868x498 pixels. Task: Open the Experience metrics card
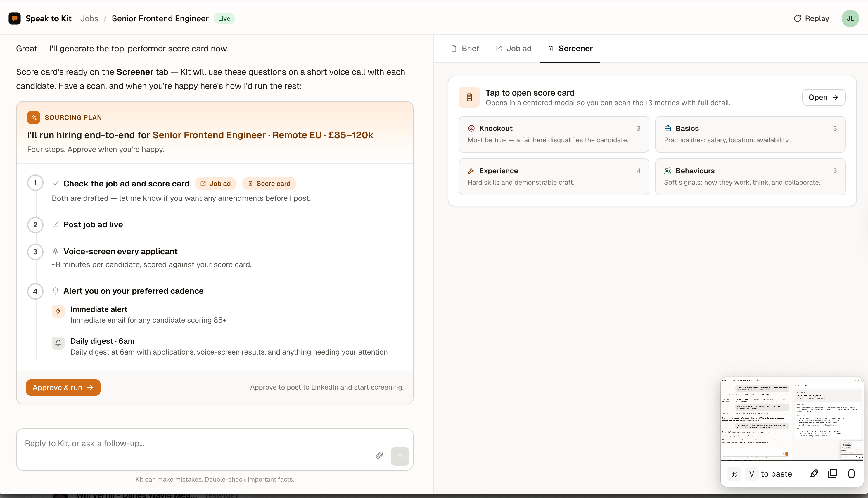[x=554, y=177]
